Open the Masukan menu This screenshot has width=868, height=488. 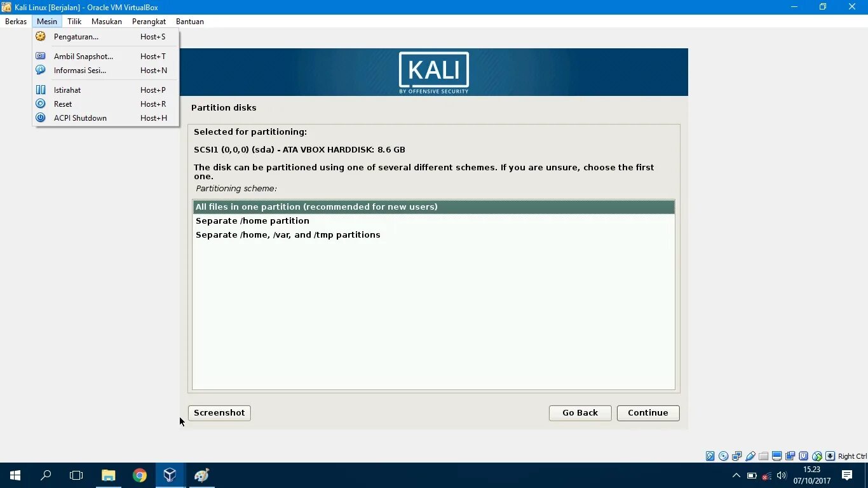pos(107,22)
